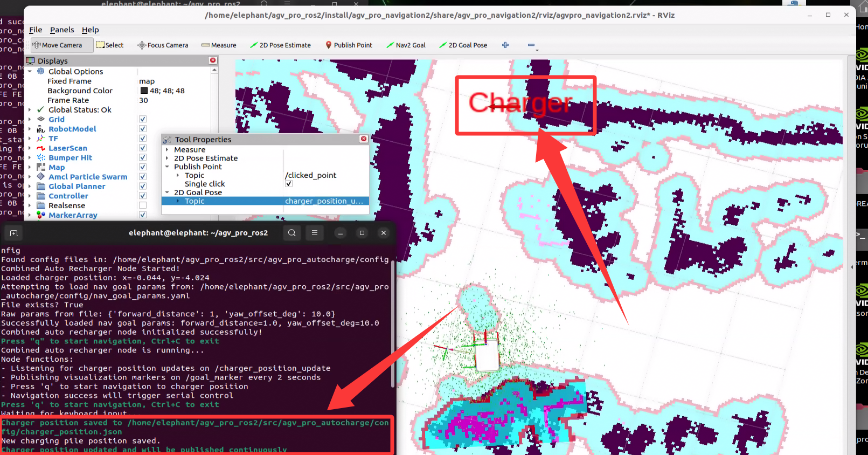Viewport: 868px width, 455px height.
Task: Add a new tool with plus icon
Action: [505, 45]
